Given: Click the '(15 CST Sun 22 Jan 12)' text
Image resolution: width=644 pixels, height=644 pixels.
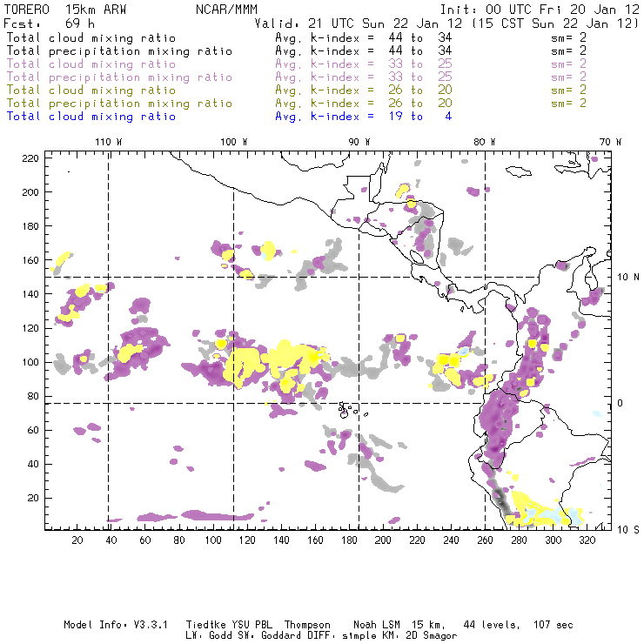Looking at the screenshot, I should click(x=555, y=23).
